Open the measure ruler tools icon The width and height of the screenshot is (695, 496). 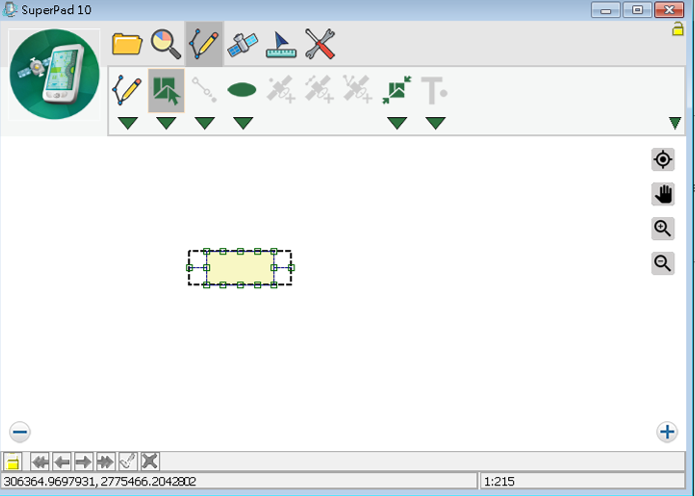click(281, 44)
